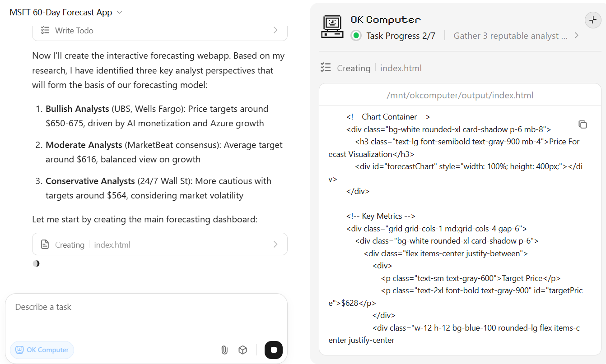
Task: Expand the Gather 3 reputable analyst task chevron
Action: (x=577, y=36)
